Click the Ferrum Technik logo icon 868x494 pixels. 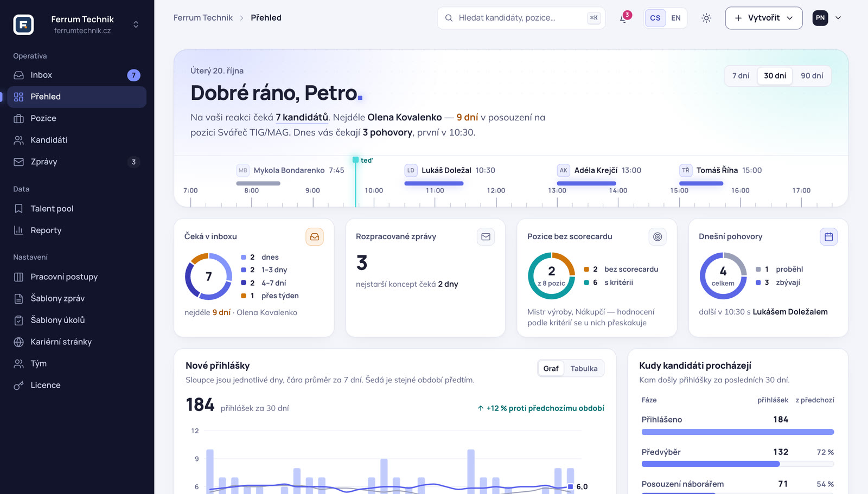[23, 24]
